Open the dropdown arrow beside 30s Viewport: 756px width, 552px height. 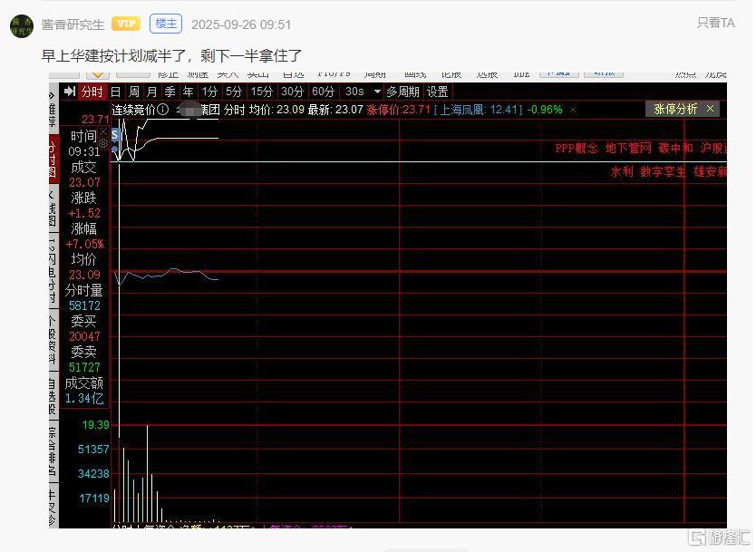[x=377, y=92]
